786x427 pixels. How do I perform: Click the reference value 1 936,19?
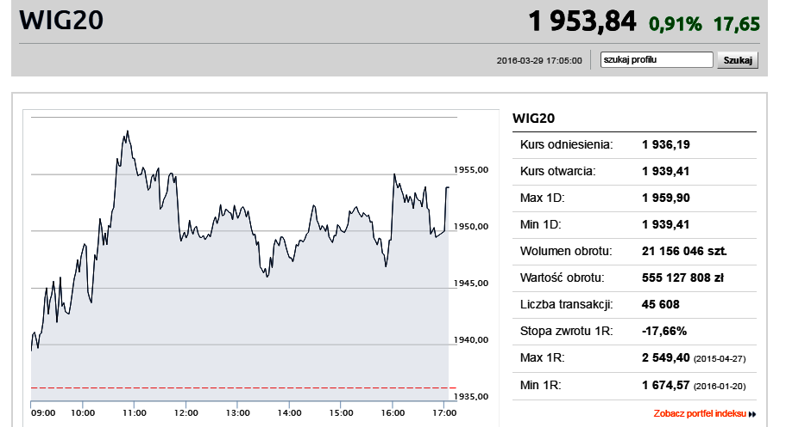[666, 145]
